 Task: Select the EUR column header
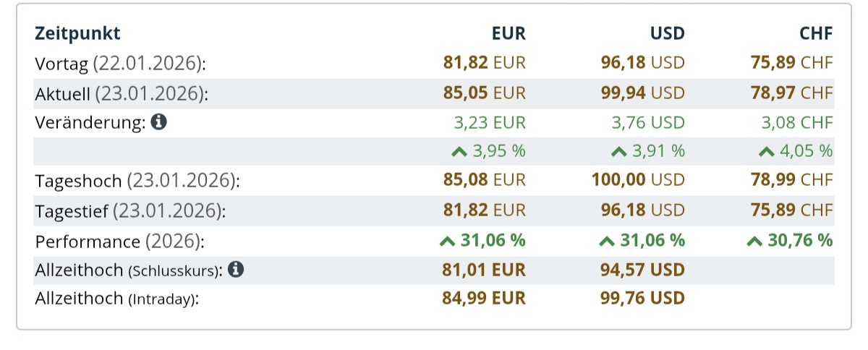click(508, 33)
